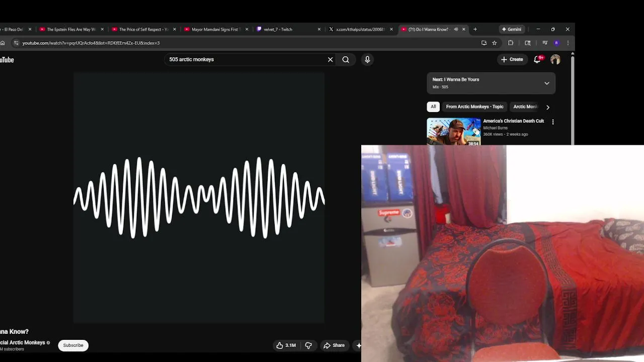
Task: Select From Arctic Monkeys - Topic chip
Action: click(x=474, y=107)
